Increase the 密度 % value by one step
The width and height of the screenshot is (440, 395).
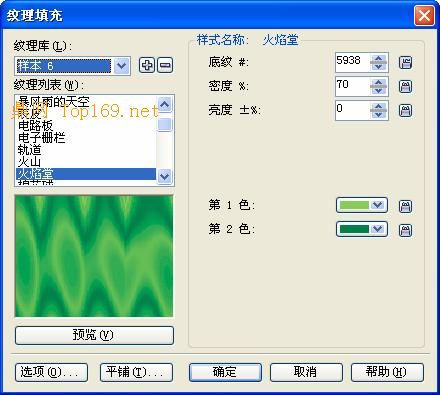[x=378, y=82]
